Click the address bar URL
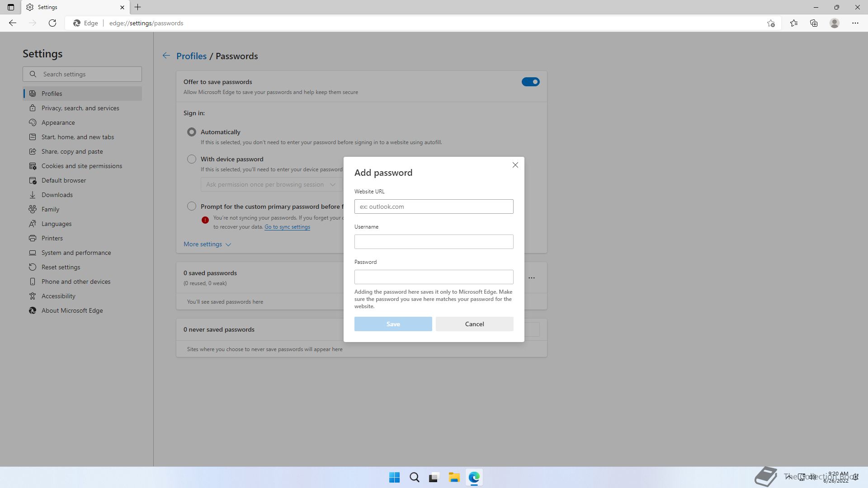The height and width of the screenshot is (488, 868). [x=146, y=23]
